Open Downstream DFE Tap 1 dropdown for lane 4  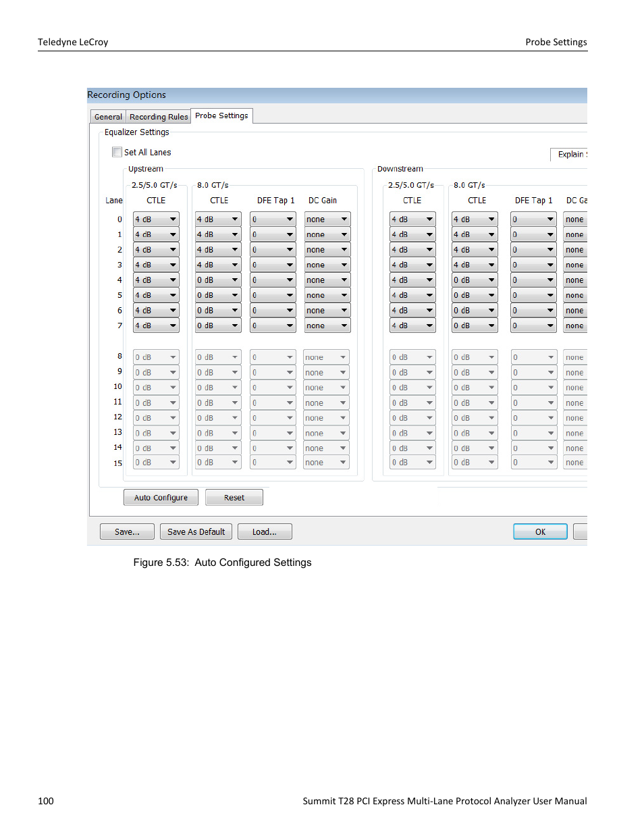(x=533, y=280)
